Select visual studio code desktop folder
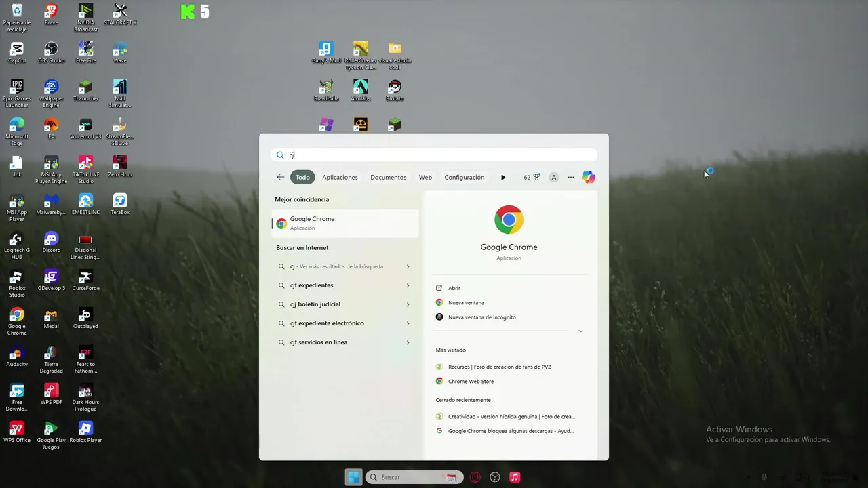Viewport: 868px width, 488px height. click(x=395, y=56)
